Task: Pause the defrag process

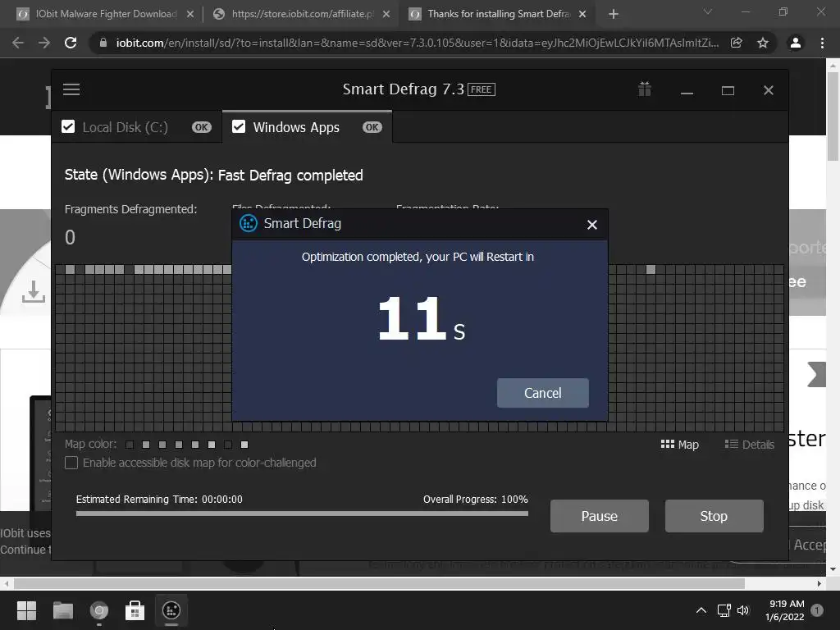Action: point(600,516)
